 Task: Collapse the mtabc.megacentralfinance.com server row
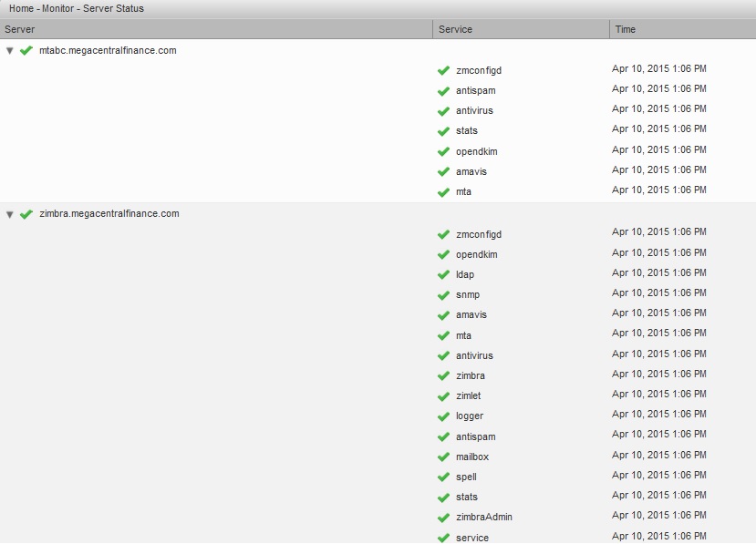tap(10, 51)
